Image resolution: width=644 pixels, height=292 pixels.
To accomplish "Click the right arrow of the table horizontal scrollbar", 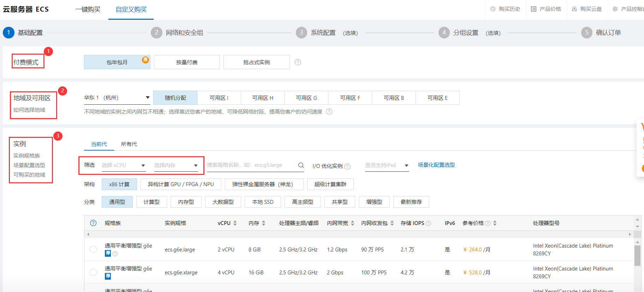I will coord(630,234).
